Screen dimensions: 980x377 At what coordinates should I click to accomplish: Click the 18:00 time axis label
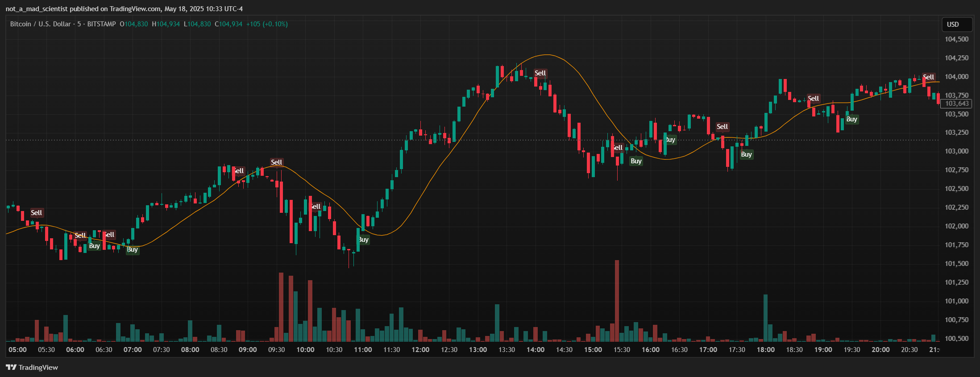click(x=766, y=350)
